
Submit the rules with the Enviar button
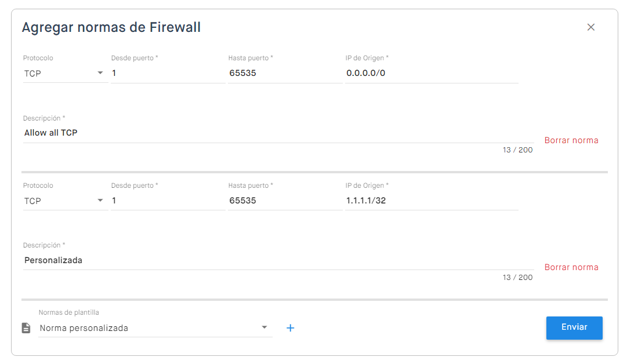point(574,328)
